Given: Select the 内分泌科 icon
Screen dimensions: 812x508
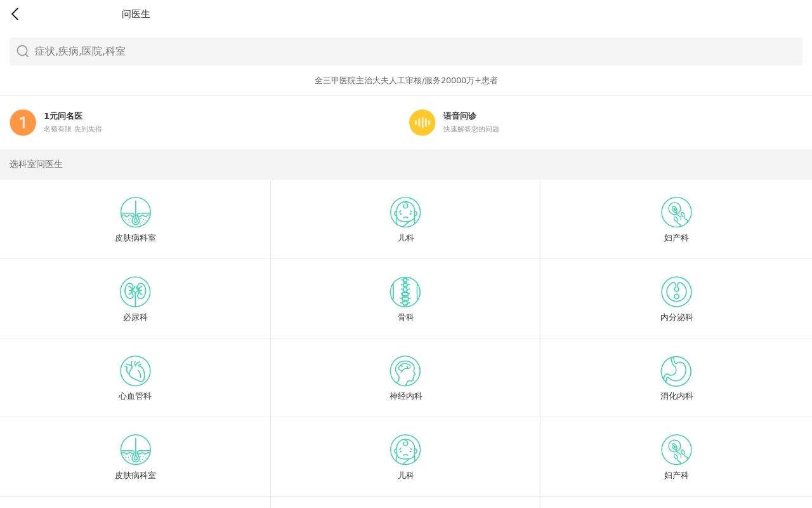Looking at the screenshot, I should click(x=676, y=291).
